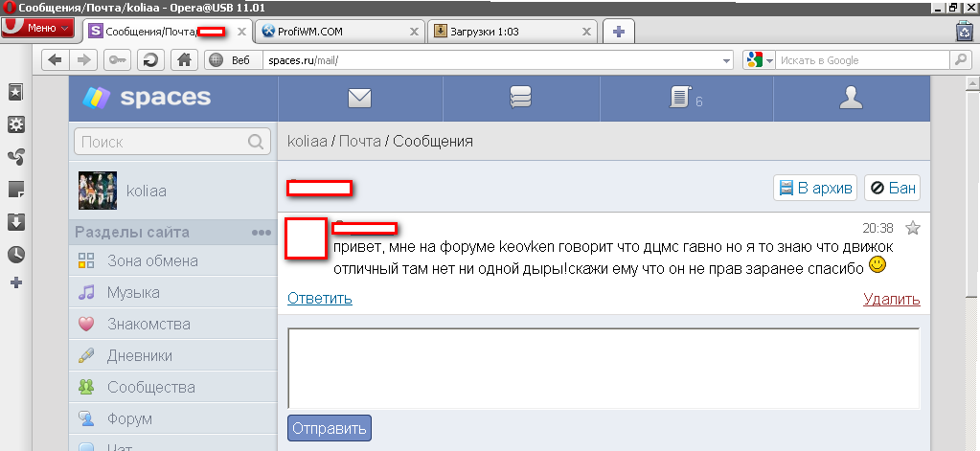Open mail via envelope icon
Screen dimensions: 980x451
coord(360,98)
